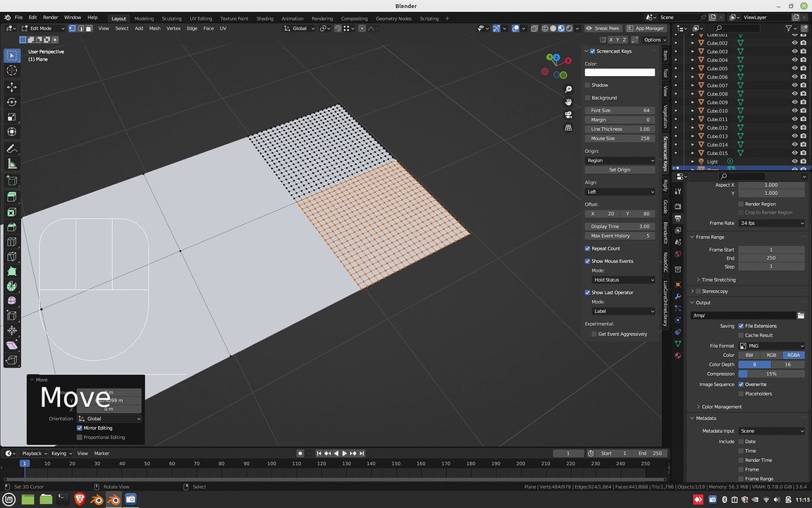Switch to edge select mode
812x508 pixels.
tap(81, 28)
